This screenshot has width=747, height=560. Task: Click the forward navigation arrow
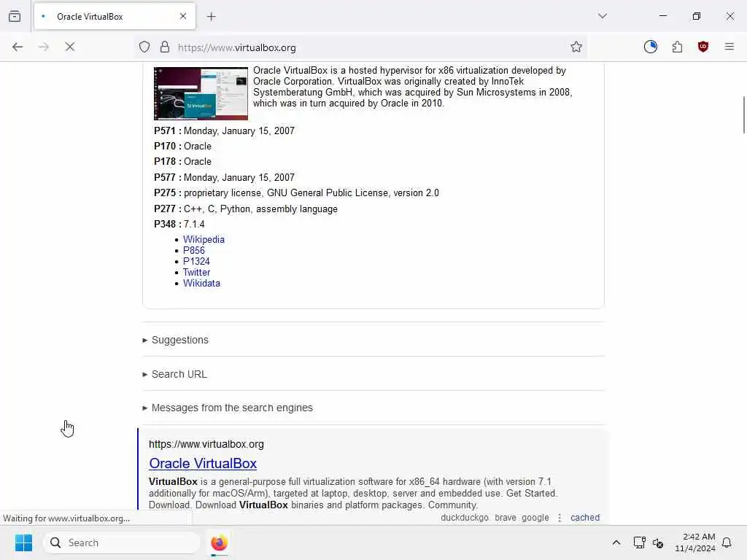click(x=43, y=47)
